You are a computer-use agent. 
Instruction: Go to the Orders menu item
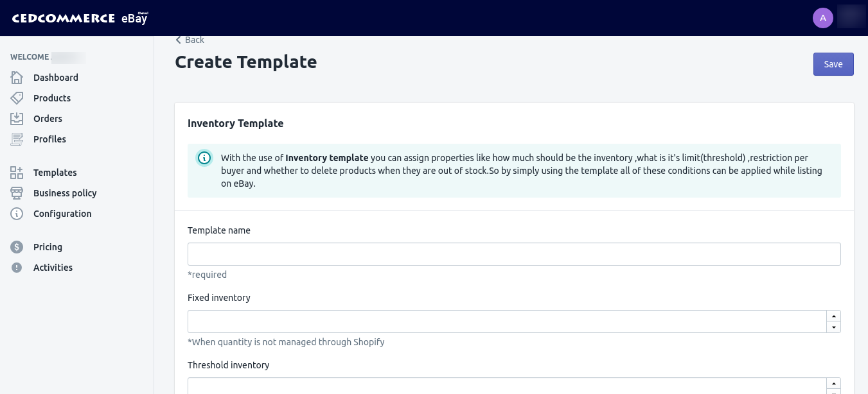click(48, 119)
